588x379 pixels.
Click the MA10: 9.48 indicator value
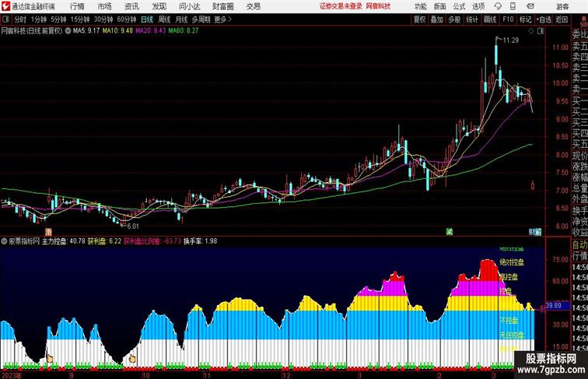[117, 31]
